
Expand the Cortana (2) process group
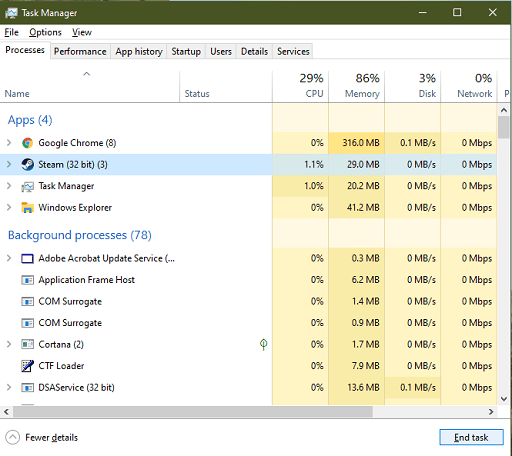click(9, 344)
